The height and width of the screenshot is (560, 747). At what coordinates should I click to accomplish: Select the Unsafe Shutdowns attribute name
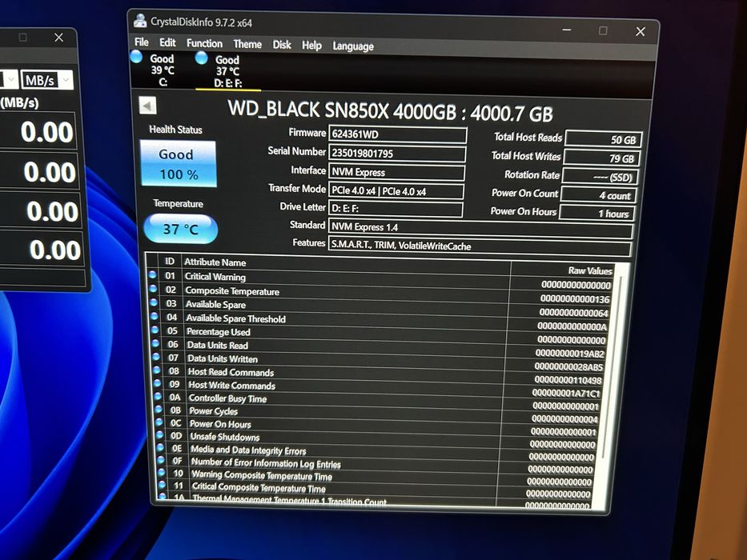[x=225, y=437]
